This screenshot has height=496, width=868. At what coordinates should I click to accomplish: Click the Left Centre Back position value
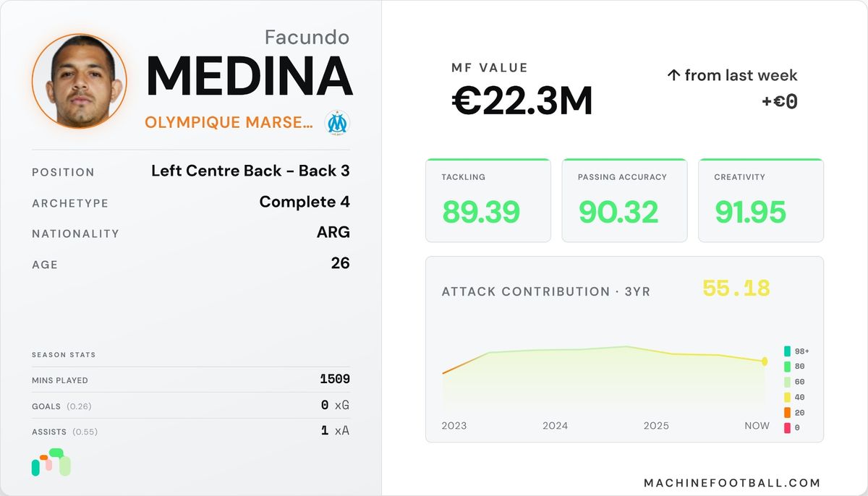click(x=250, y=171)
